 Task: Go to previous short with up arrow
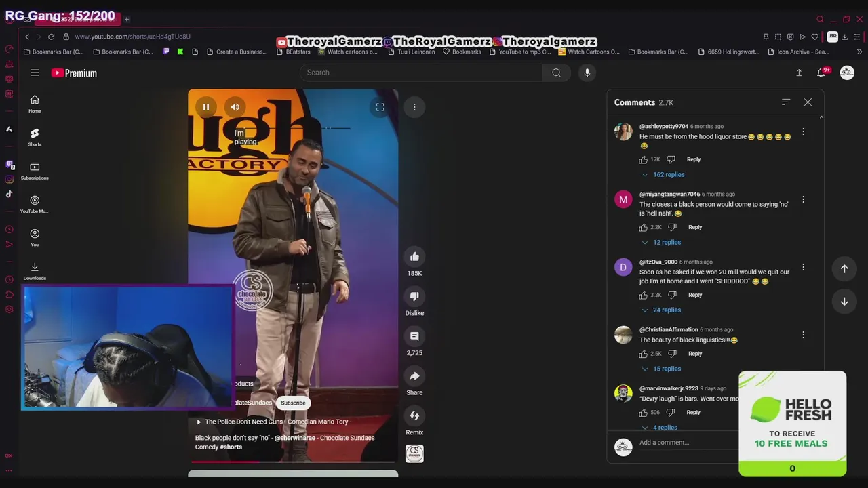point(844,268)
